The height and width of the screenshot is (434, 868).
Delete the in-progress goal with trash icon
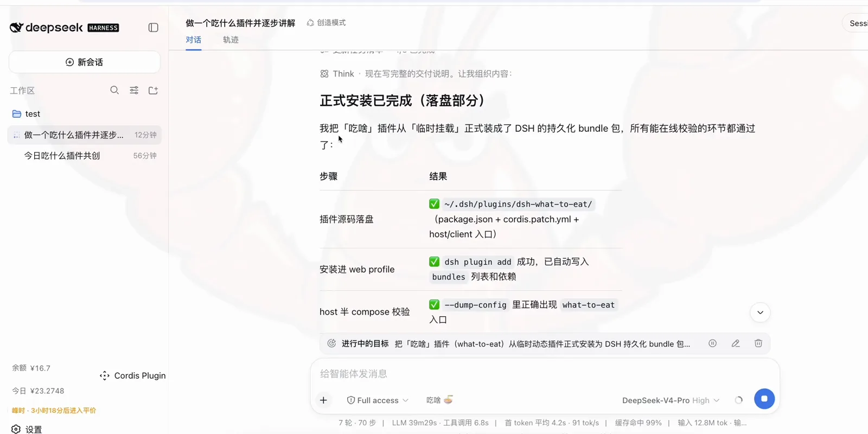coord(758,343)
